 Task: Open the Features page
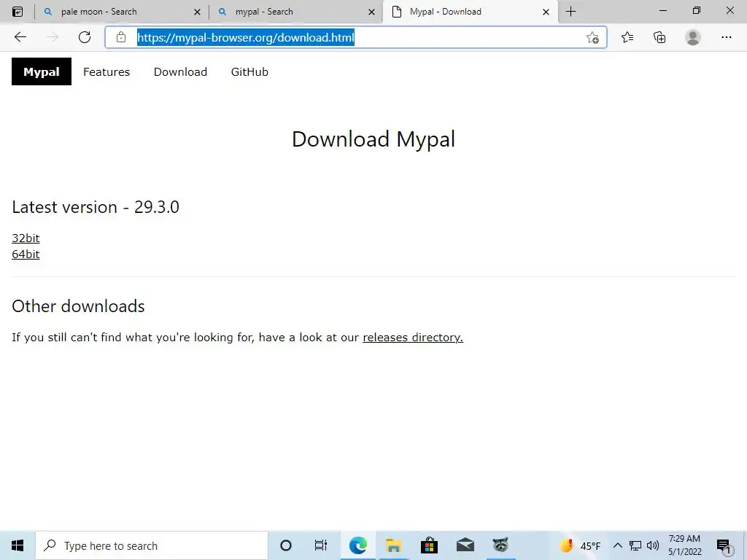coord(107,72)
